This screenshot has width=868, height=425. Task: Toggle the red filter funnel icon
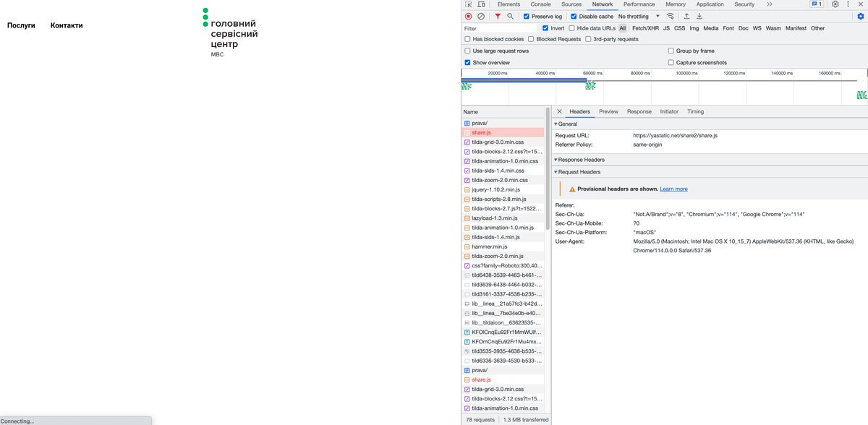point(498,16)
